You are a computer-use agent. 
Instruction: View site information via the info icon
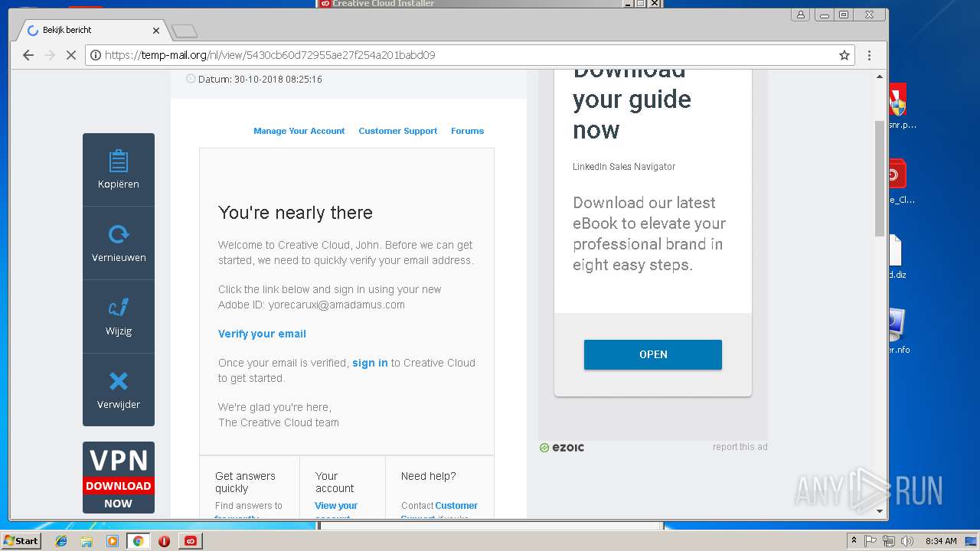(x=96, y=55)
